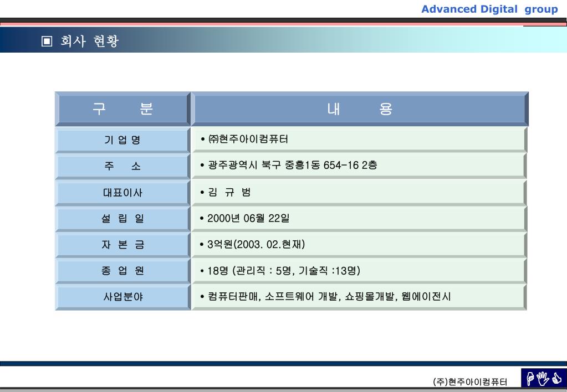Click the '사업분야' label cell
Screen dimensions: 567x392
(x=122, y=297)
